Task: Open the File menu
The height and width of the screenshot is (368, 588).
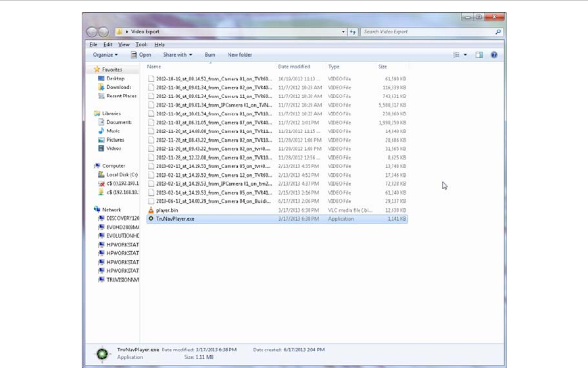Action: tap(93, 44)
